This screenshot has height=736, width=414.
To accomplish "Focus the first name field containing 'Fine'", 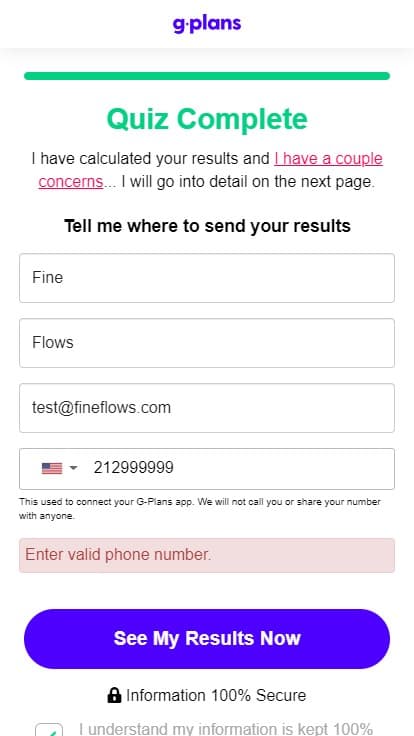I will click(x=207, y=278).
